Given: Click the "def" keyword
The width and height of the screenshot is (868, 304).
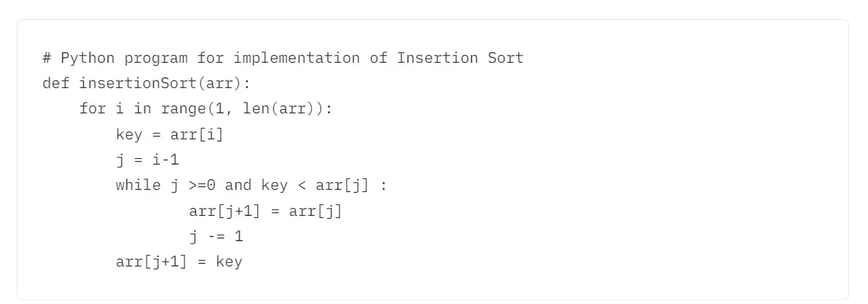Looking at the screenshot, I should pyautogui.click(x=56, y=83).
